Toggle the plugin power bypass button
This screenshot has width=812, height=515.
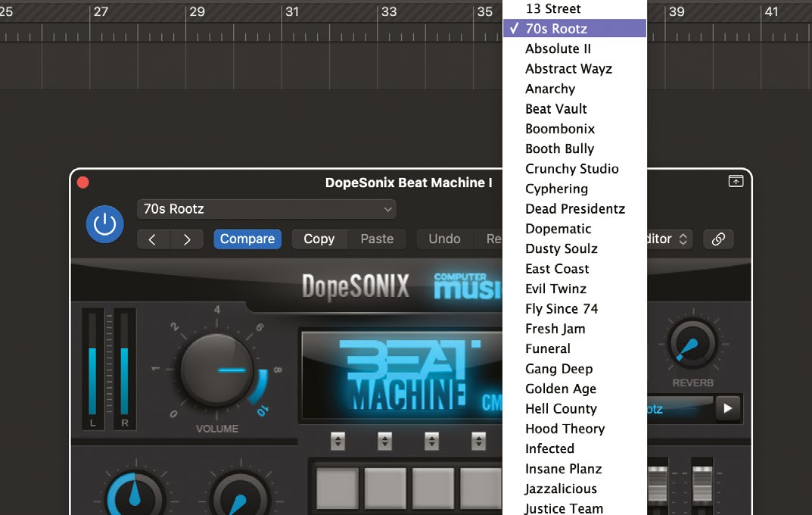[104, 224]
